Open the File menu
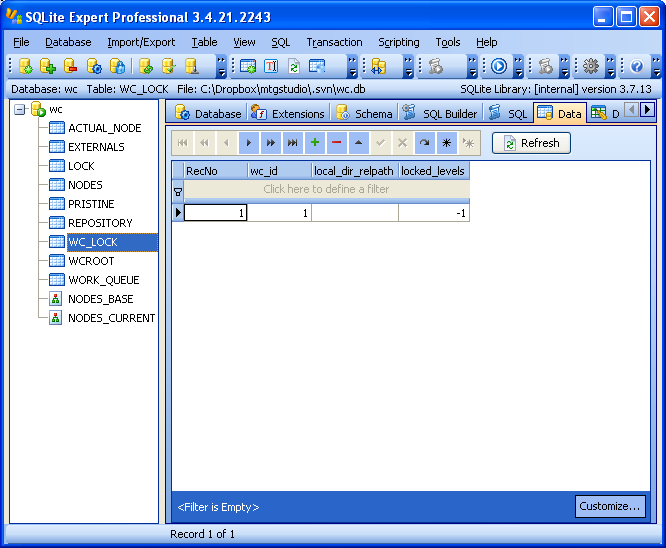666x548 pixels. pos(21,42)
